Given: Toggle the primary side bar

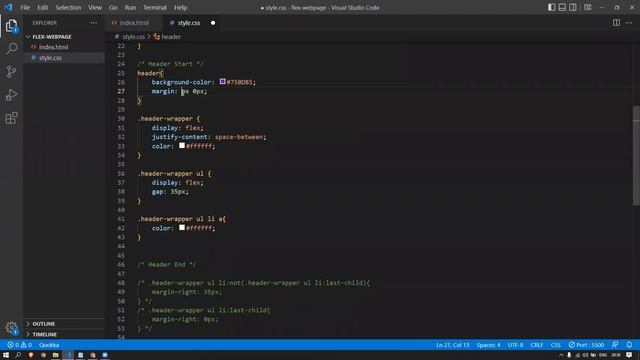Looking at the screenshot, I should coord(551,7).
